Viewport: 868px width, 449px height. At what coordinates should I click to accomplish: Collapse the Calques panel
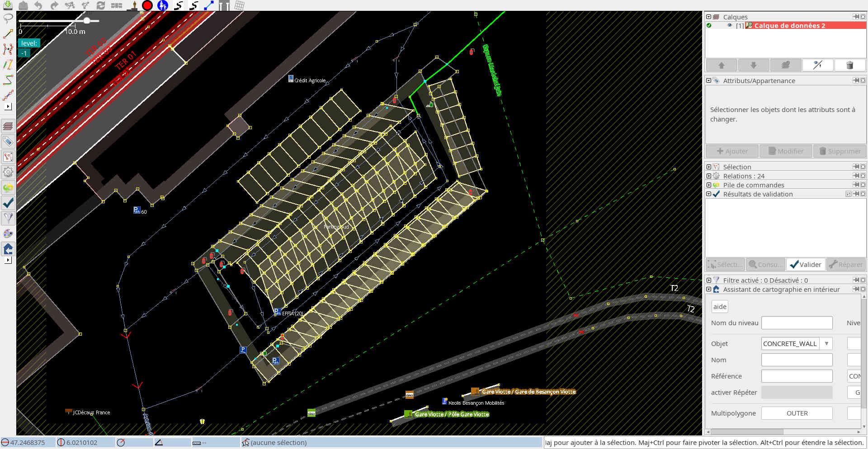tap(709, 17)
